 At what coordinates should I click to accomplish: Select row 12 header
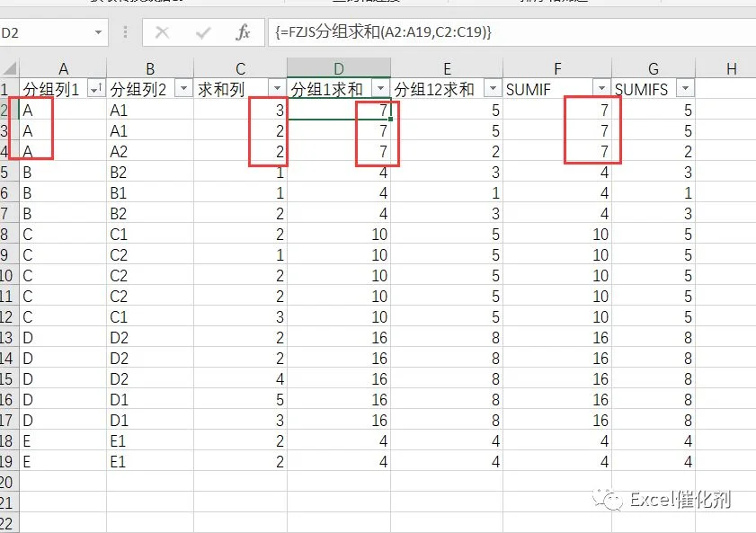pyautogui.click(x=9, y=317)
